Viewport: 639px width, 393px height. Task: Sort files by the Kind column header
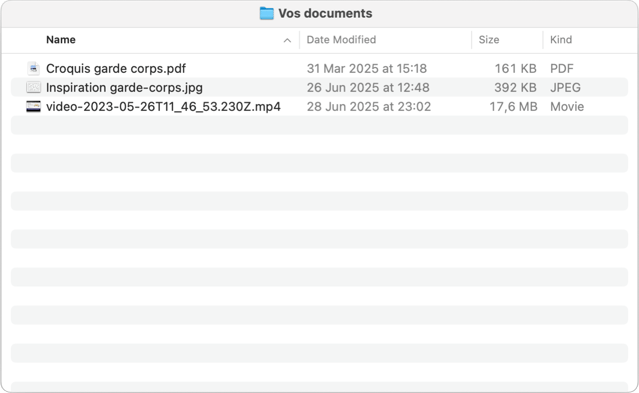(561, 40)
